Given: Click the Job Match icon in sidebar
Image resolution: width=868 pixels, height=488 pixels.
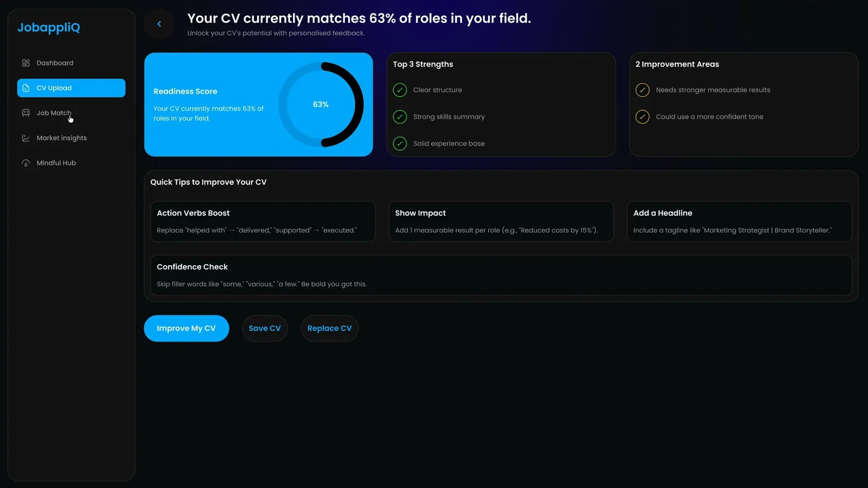Looking at the screenshot, I should click(x=25, y=113).
